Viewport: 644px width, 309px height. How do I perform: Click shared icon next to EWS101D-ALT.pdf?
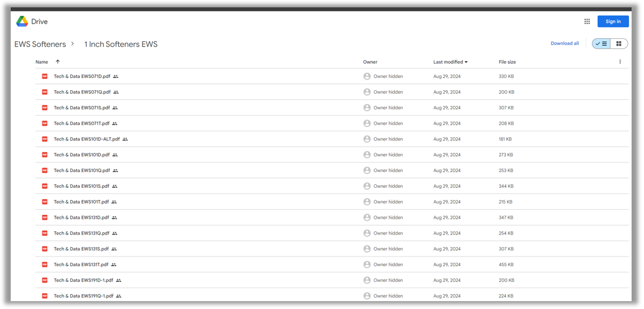tap(125, 139)
